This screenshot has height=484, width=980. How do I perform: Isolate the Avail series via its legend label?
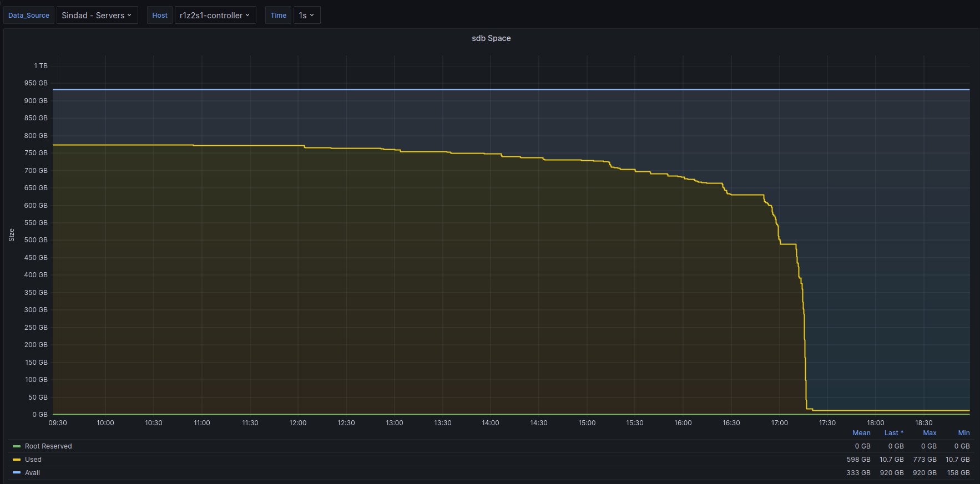click(32, 473)
